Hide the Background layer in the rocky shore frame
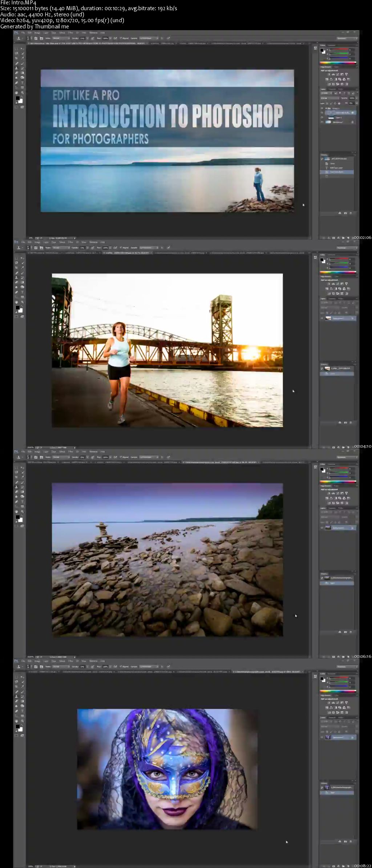372x868 pixels. pos(322,528)
